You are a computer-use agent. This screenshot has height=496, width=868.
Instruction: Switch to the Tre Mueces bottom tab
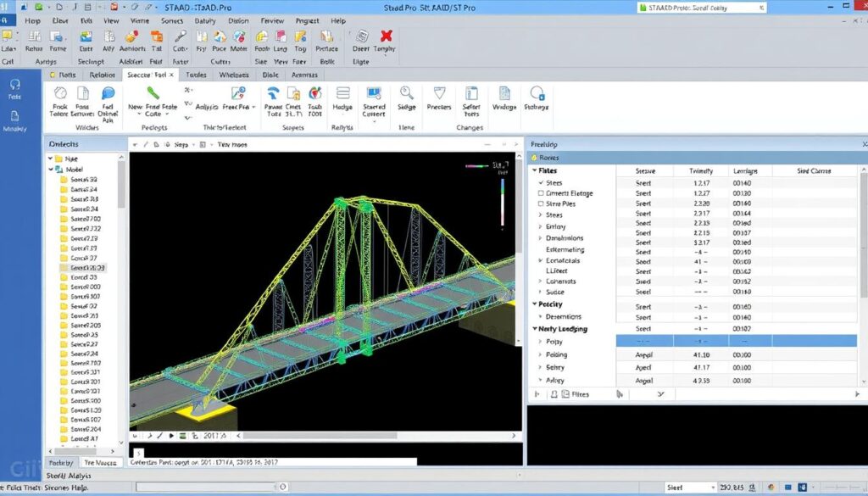point(100,463)
